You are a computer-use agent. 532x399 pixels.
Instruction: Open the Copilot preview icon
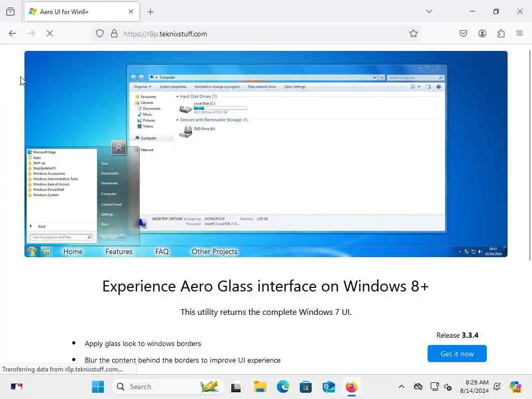[515, 387]
